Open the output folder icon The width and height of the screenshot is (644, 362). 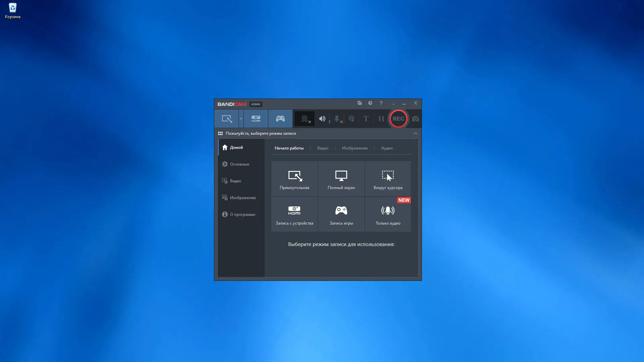pyautogui.click(x=360, y=103)
